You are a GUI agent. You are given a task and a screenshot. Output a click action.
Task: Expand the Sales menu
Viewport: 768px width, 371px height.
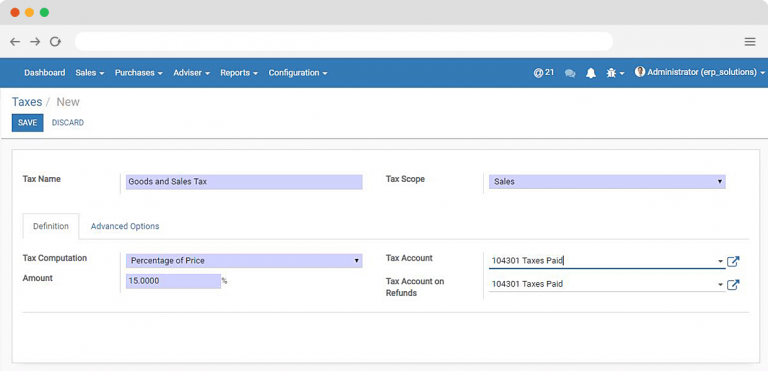(x=90, y=73)
